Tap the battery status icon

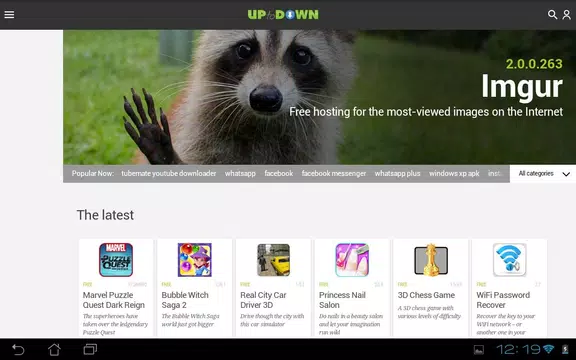[565, 349]
